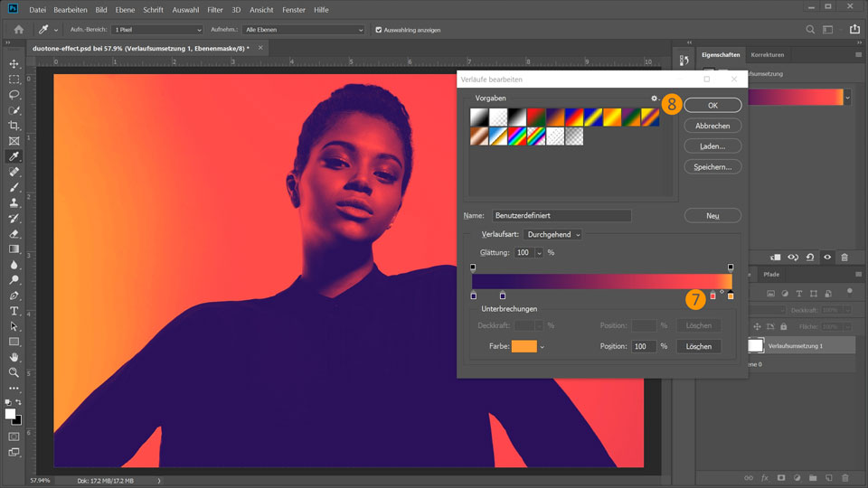Toggle layer visibility eye in Eigenschaften panel
This screenshot has width=868, height=488.
pos(826,257)
